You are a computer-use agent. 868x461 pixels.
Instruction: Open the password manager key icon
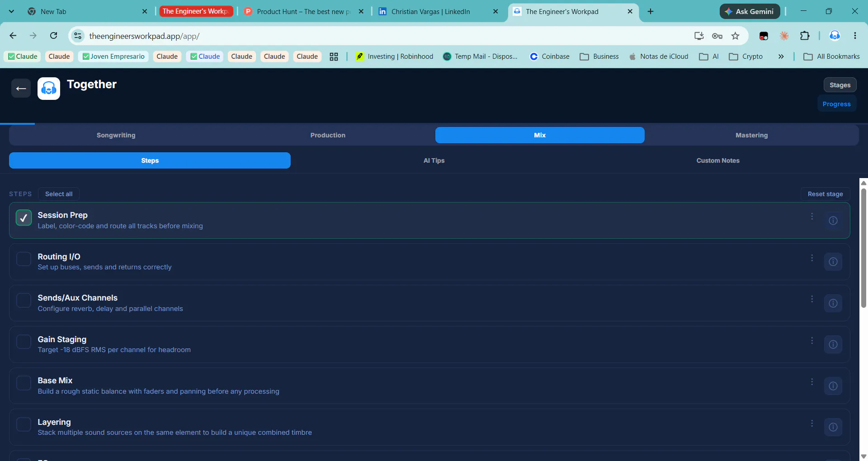[717, 36]
